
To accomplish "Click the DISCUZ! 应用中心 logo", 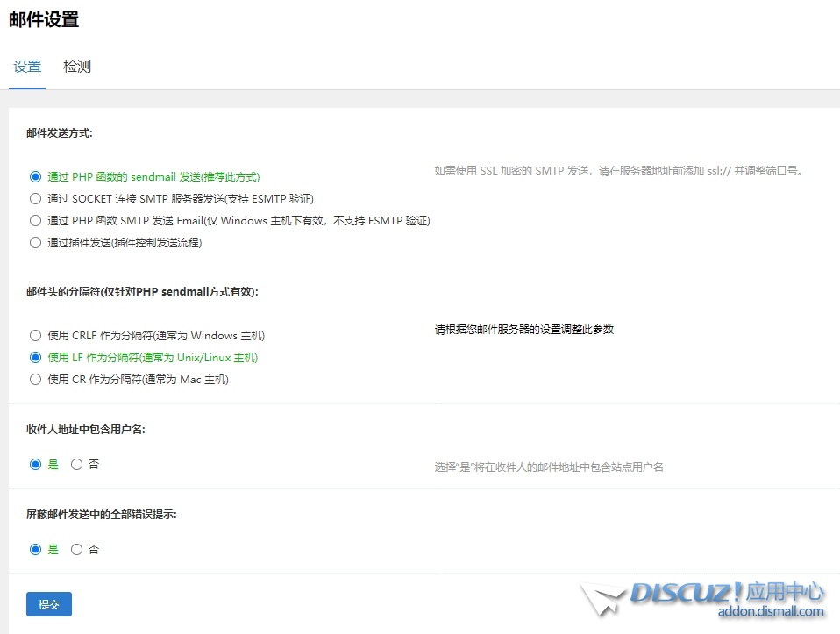I will (726, 593).
